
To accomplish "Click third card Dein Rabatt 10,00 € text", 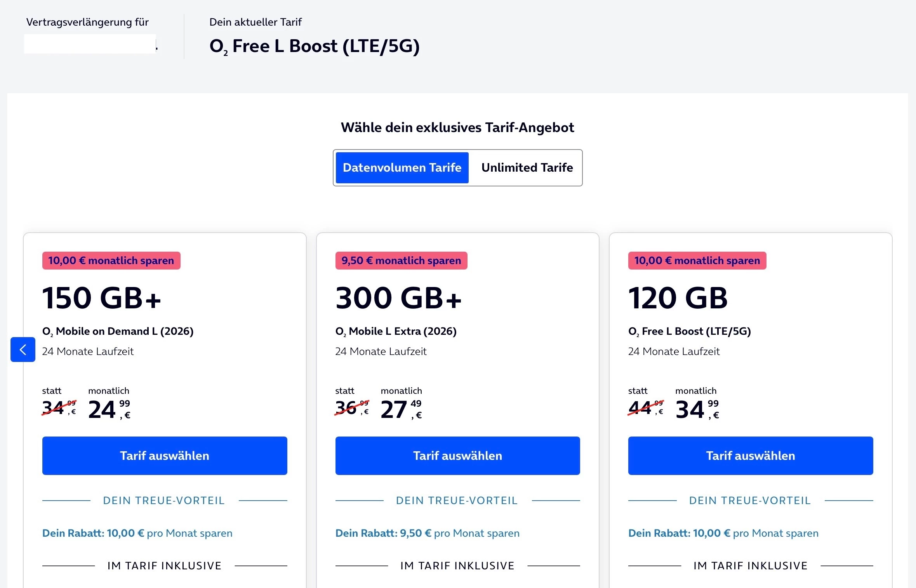I will point(723,533).
